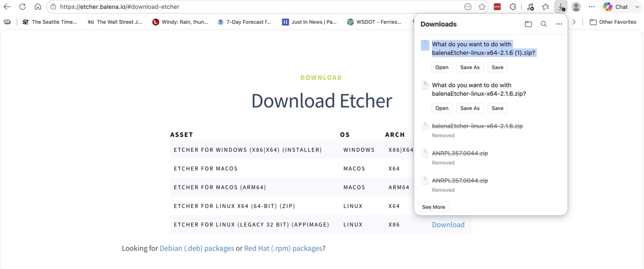Click Open for second balenaEtcher-linux-x64-2.1.6.zip prompt

tap(442, 108)
